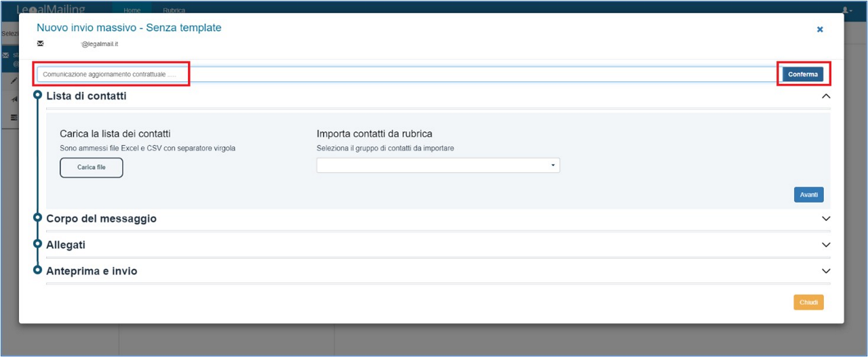Collapse the Lista di contatti section chevron
This screenshot has height=357, width=868.
tap(825, 96)
